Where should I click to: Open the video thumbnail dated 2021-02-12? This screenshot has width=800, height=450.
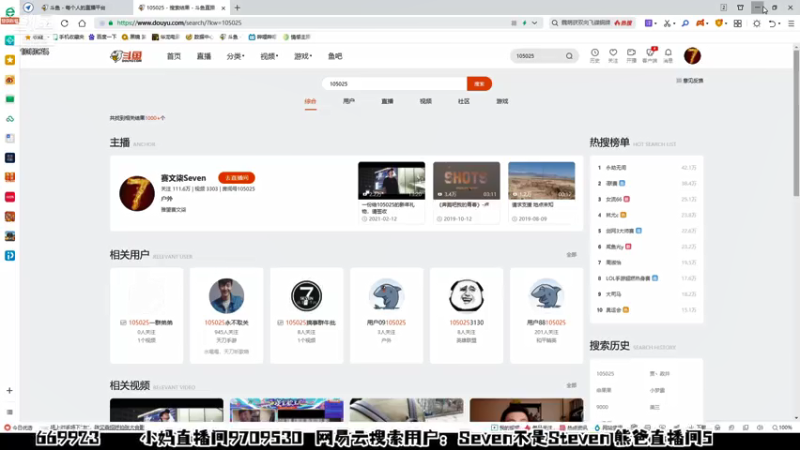391,181
